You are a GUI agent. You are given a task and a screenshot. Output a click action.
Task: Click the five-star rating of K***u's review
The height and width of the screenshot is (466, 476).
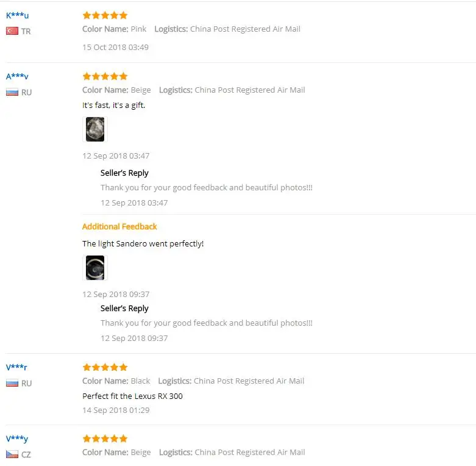[x=105, y=15]
